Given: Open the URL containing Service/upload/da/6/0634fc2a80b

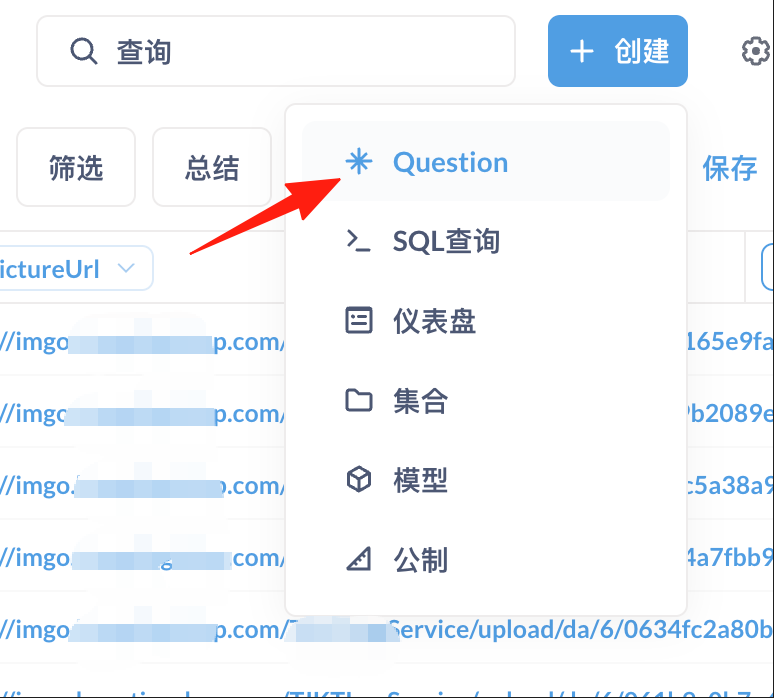Looking at the screenshot, I should pos(580,630).
